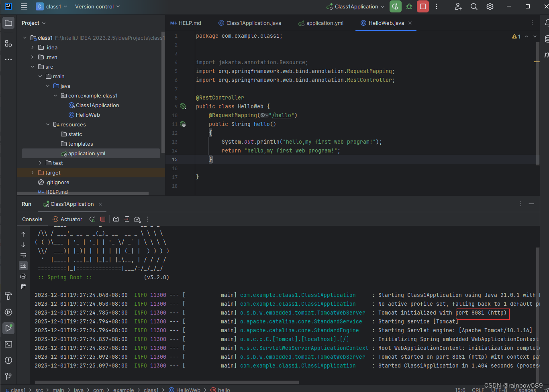Screen dimensions: 549x392
Task: Collapse the resources folder
Action: [48, 124]
